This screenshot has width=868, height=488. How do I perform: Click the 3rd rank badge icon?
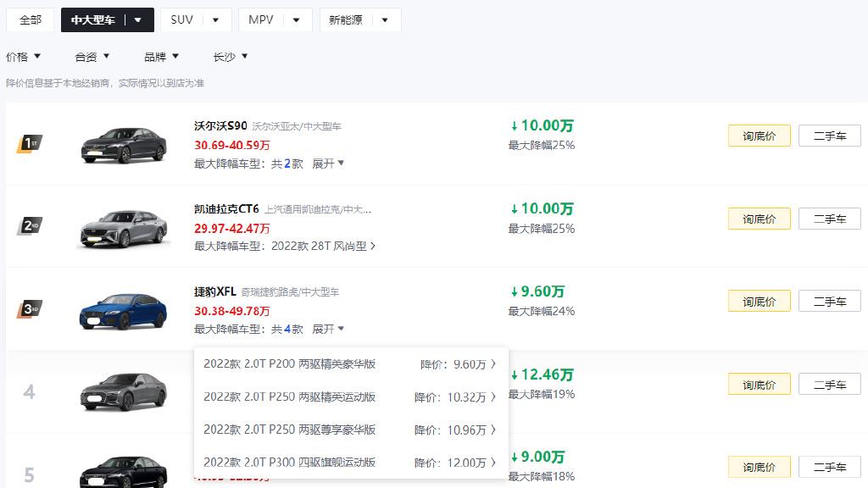tap(30, 308)
